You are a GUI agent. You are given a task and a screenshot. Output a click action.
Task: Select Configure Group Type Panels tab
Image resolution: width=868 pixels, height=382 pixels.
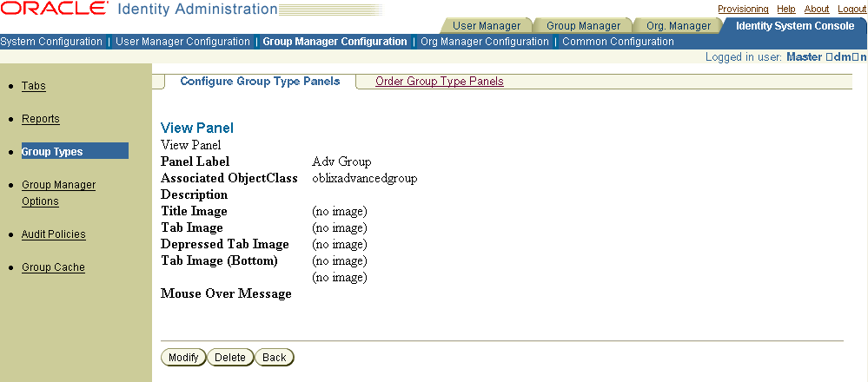tap(260, 82)
